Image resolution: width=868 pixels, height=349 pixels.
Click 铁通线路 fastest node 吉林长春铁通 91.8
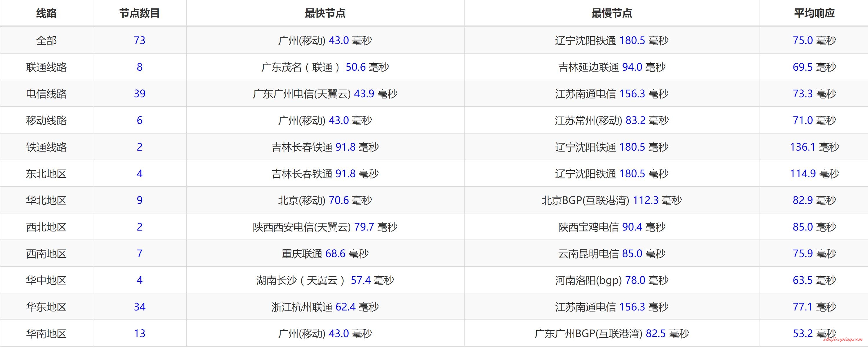[x=325, y=147]
